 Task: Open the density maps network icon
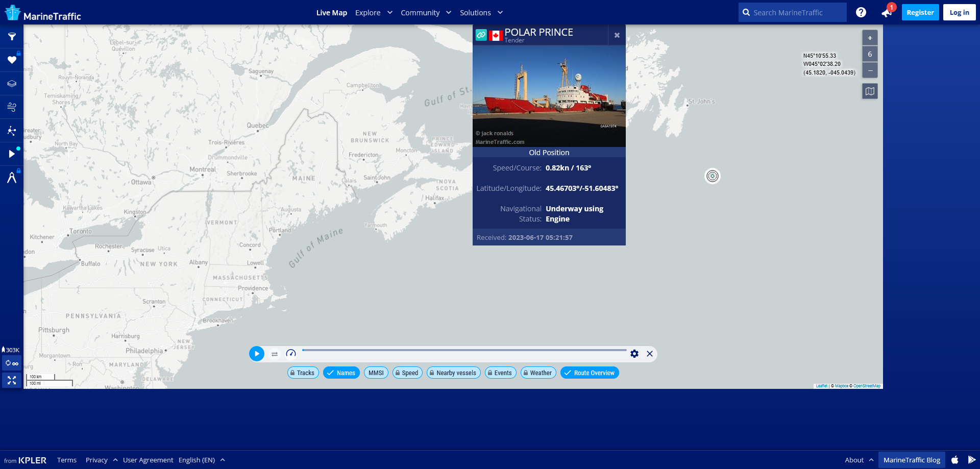tap(12, 131)
